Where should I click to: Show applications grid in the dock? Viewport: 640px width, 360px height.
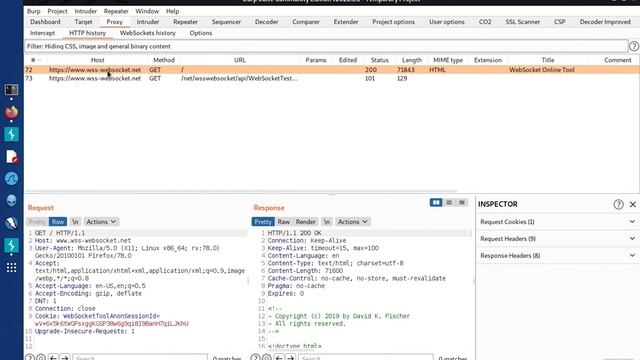[11, 267]
